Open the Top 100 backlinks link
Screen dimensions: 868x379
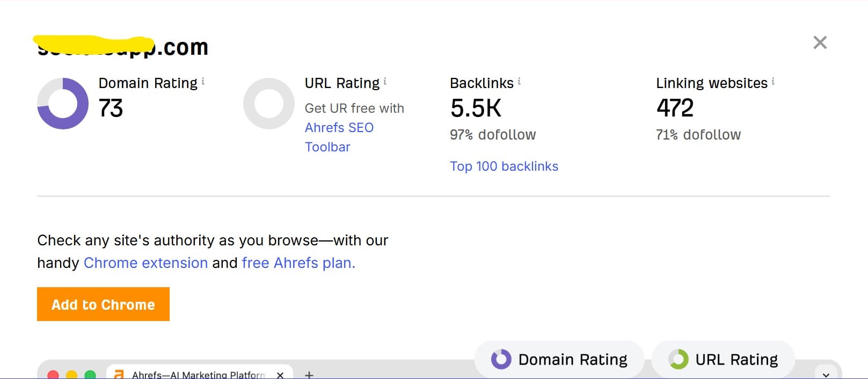[504, 166]
